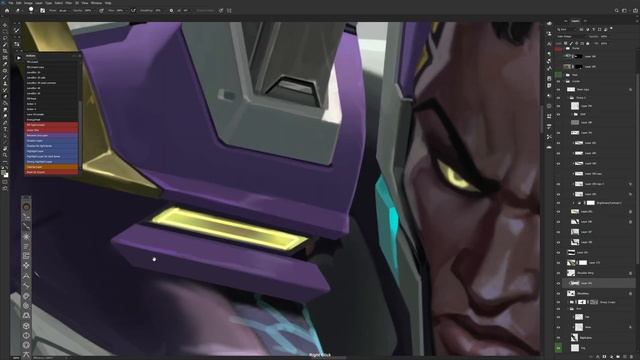This screenshot has height=360, width=640.
Task: Select the Lasso tool
Action: pyautogui.click(x=5, y=38)
